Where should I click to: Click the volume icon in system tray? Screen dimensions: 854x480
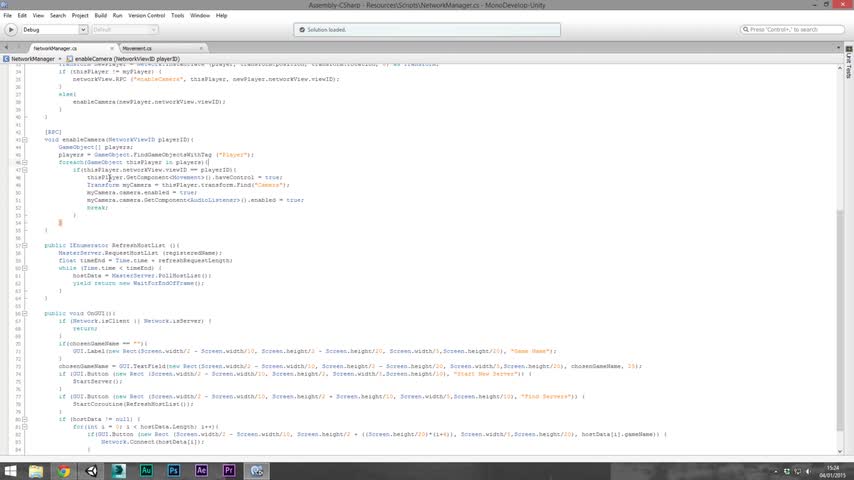tap(808, 471)
